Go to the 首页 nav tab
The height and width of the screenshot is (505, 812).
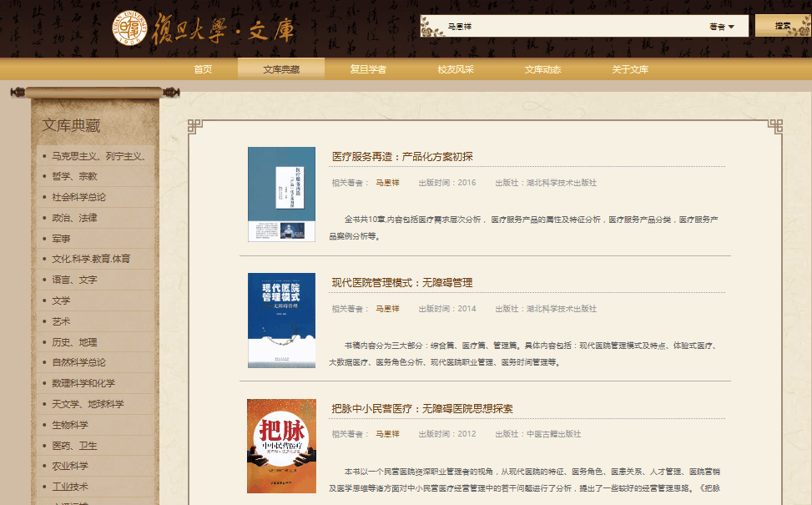[x=203, y=69]
